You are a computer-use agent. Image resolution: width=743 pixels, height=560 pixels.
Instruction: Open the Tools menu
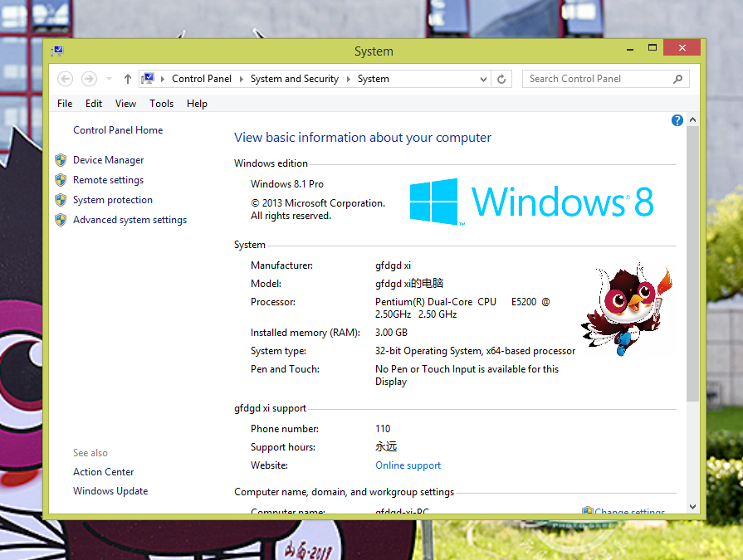tap(161, 103)
